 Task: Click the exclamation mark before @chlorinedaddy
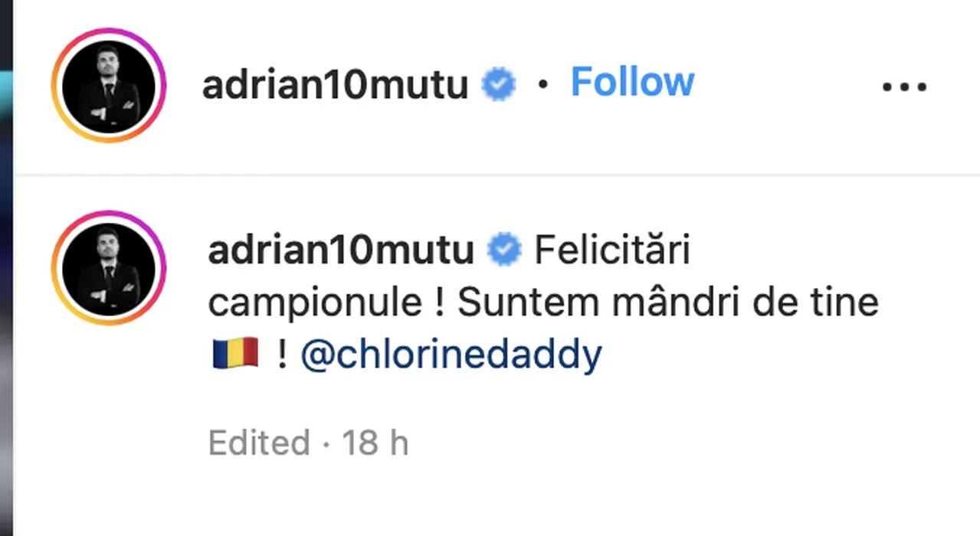[x=282, y=356]
